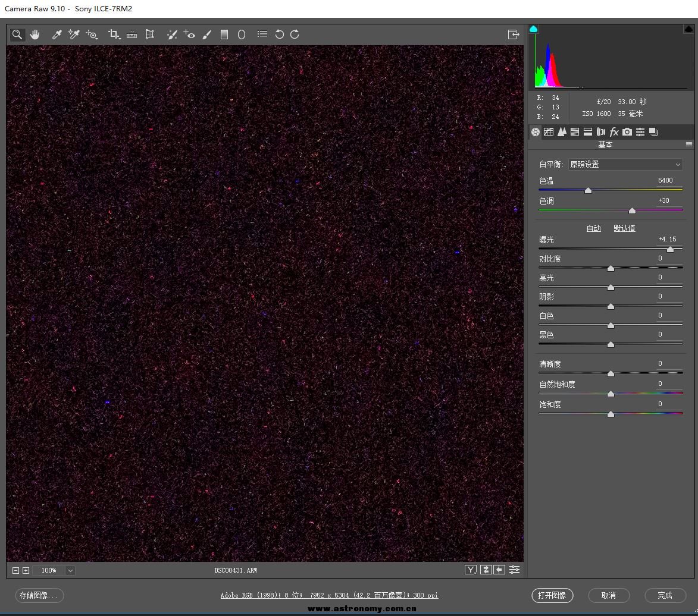Select the Targeted Adjustment tool
698x616 pixels.
(92, 34)
